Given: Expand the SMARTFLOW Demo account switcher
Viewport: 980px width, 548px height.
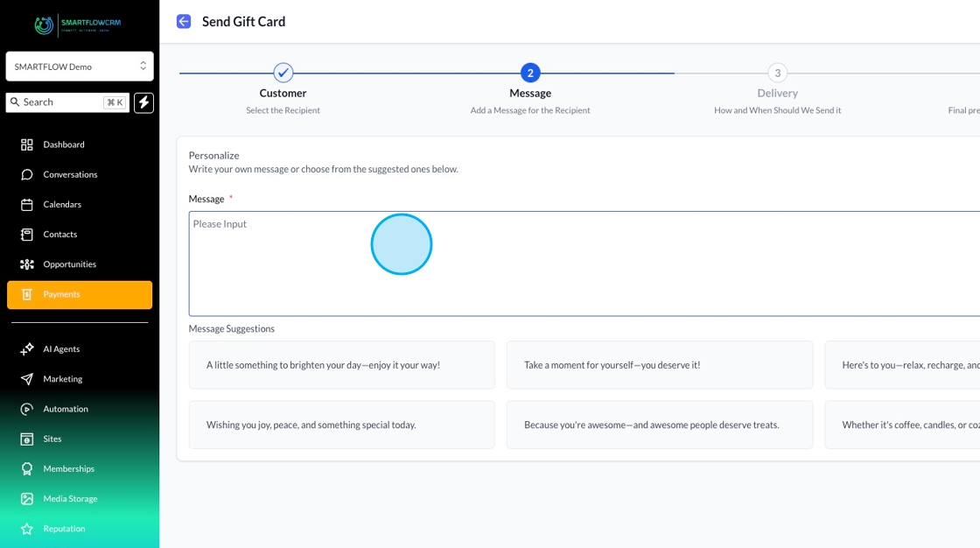Looking at the screenshot, I should 80,67.
